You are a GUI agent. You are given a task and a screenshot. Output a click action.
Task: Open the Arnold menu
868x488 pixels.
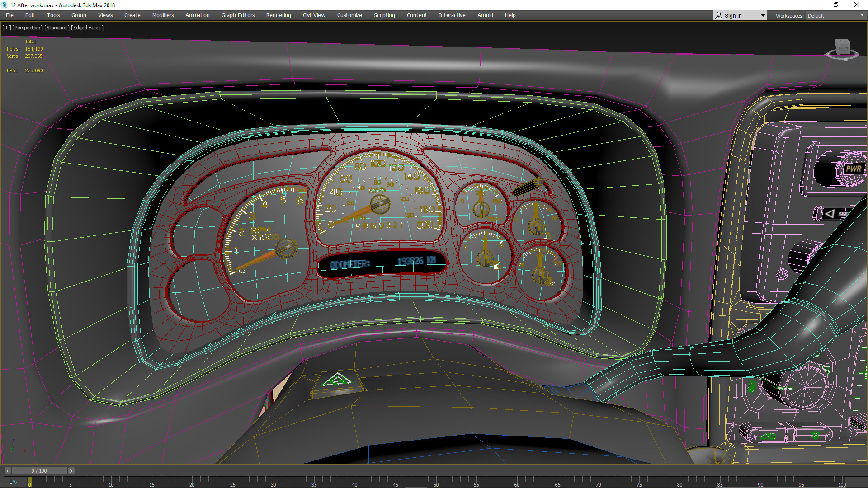click(x=485, y=15)
